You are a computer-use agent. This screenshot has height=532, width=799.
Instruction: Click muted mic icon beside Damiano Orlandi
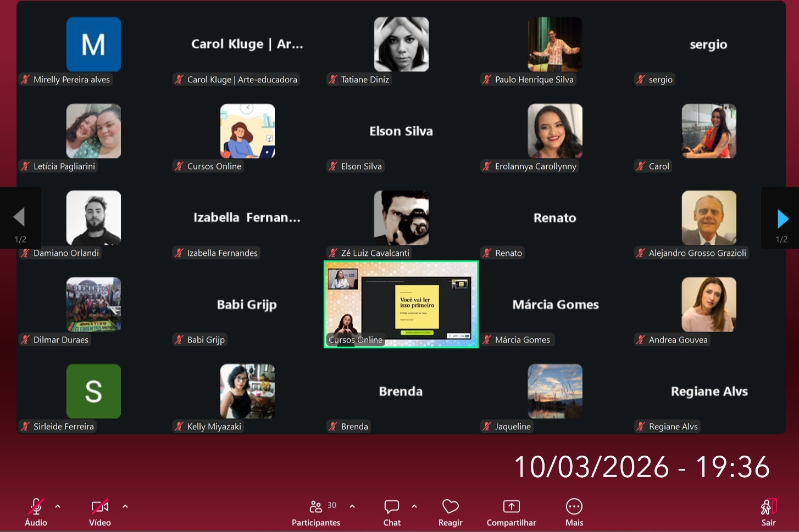(25, 253)
